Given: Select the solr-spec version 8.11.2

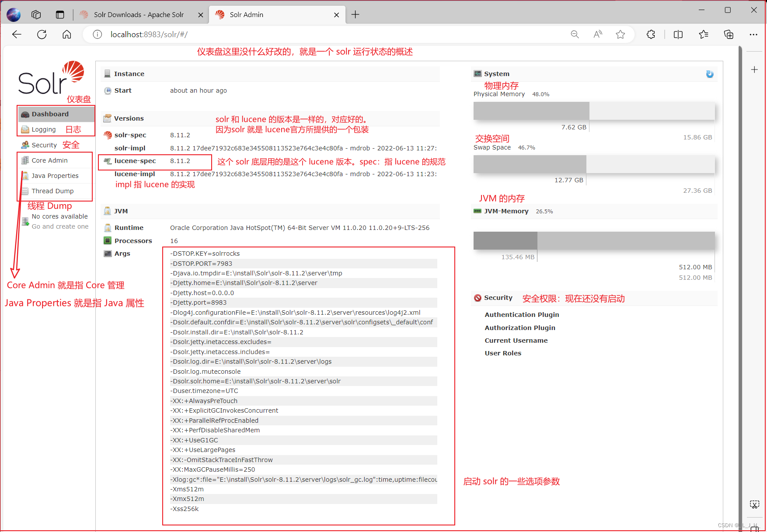Looking at the screenshot, I should coord(180,135).
